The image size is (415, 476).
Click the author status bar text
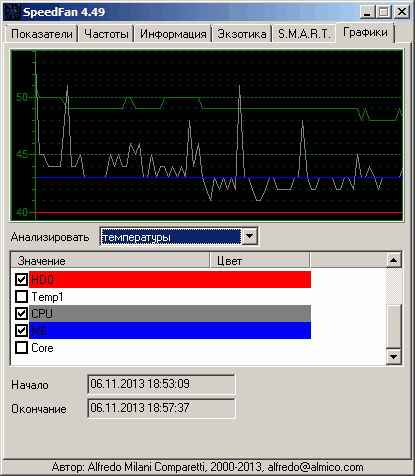[x=207, y=467]
